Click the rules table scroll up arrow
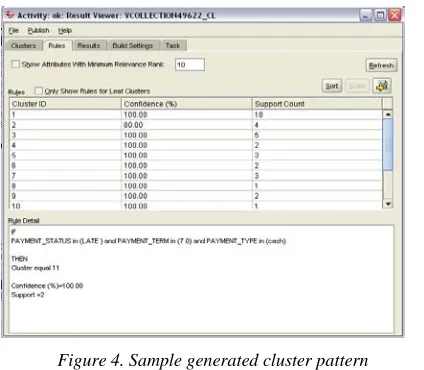The width and height of the screenshot is (424, 370). [x=388, y=114]
